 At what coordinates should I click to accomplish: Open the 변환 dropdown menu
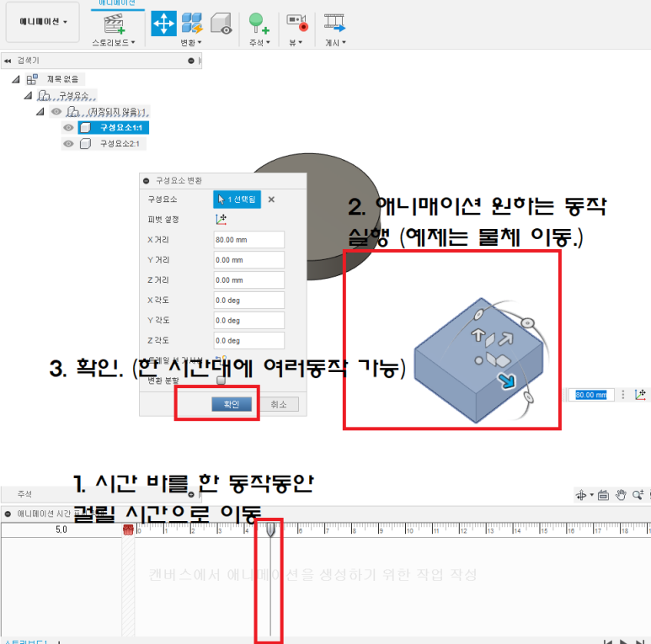tap(190, 42)
